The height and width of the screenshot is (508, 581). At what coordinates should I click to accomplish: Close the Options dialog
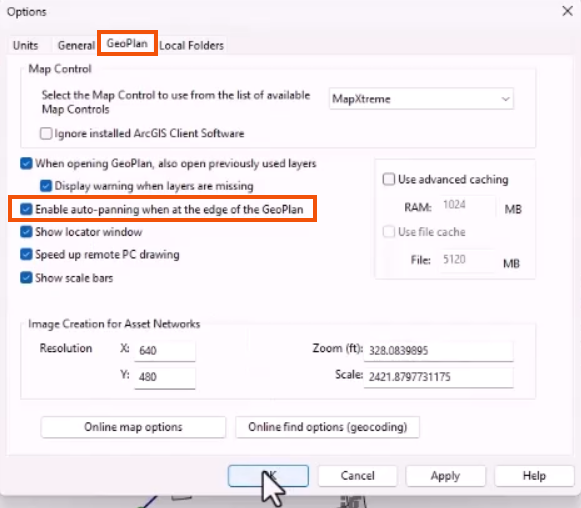pos(567,11)
